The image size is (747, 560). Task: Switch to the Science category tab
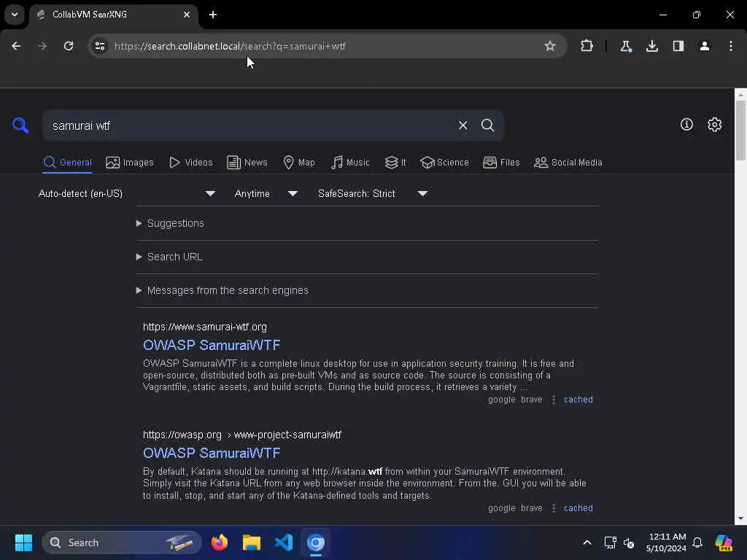coord(444,163)
